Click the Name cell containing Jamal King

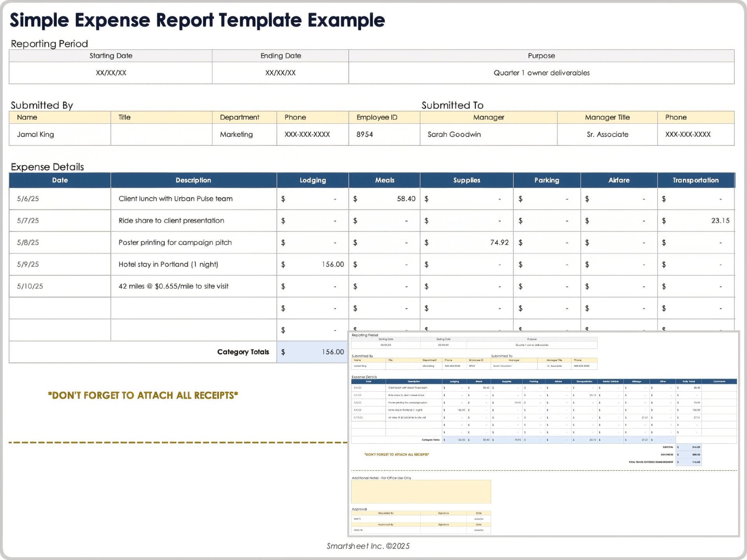pos(60,134)
